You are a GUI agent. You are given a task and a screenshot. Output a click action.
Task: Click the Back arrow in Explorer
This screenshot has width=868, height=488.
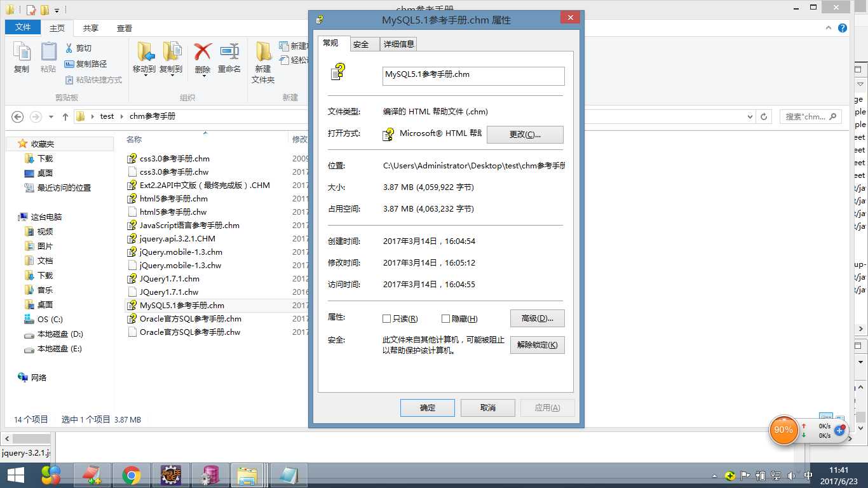point(18,116)
